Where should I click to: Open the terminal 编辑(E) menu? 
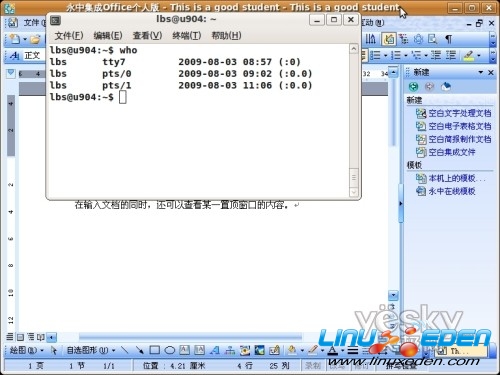pos(108,35)
